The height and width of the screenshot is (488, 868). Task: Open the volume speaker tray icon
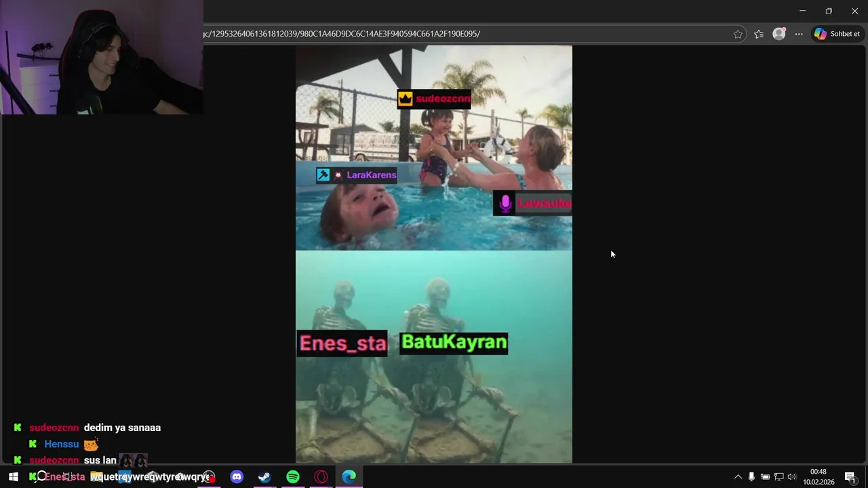(791, 477)
